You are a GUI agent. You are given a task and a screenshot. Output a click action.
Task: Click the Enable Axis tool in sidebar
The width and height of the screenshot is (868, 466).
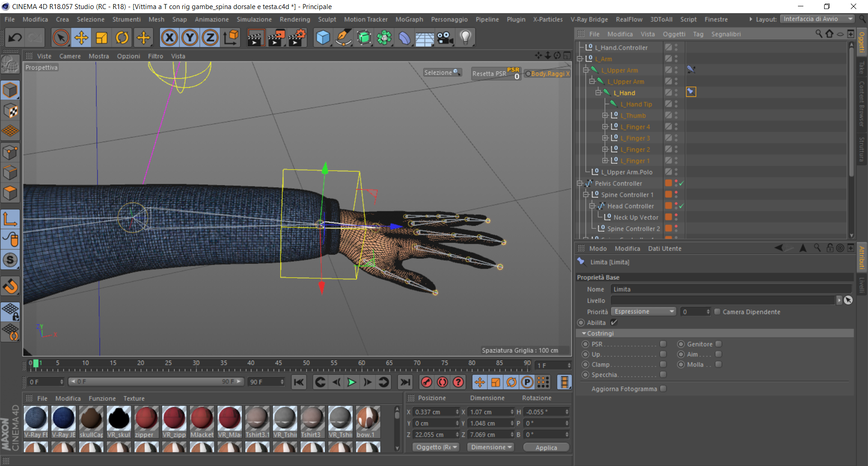(10, 219)
